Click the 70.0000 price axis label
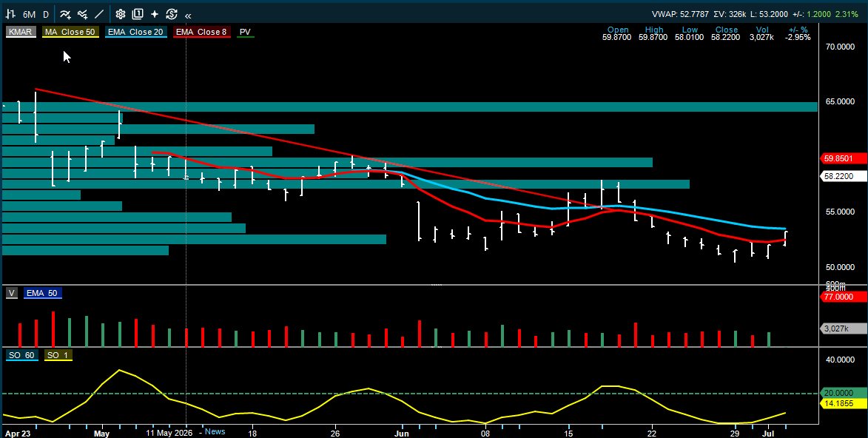The width and height of the screenshot is (868, 438). point(839,47)
